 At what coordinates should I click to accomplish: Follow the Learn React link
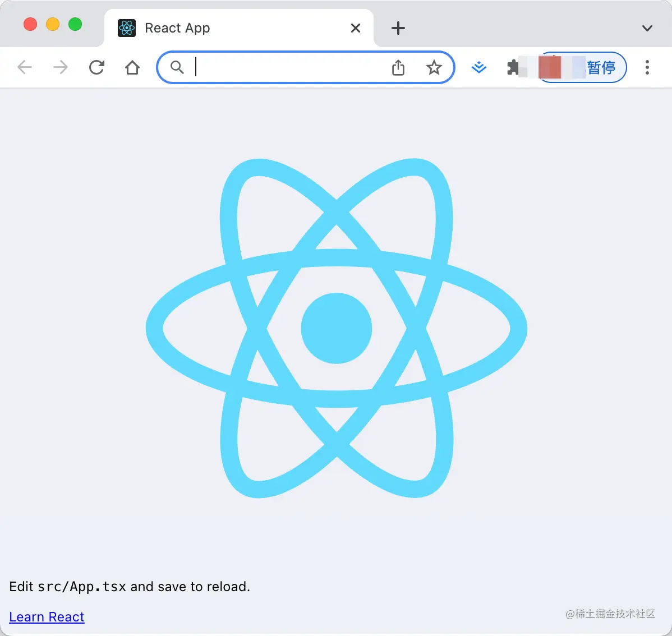tap(47, 617)
